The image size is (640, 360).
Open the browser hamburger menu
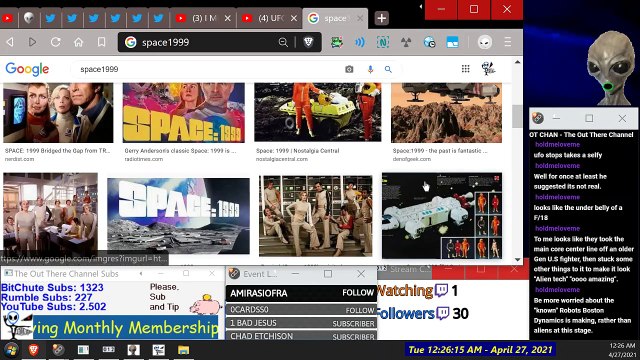pyautogui.click(x=507, y=42)
